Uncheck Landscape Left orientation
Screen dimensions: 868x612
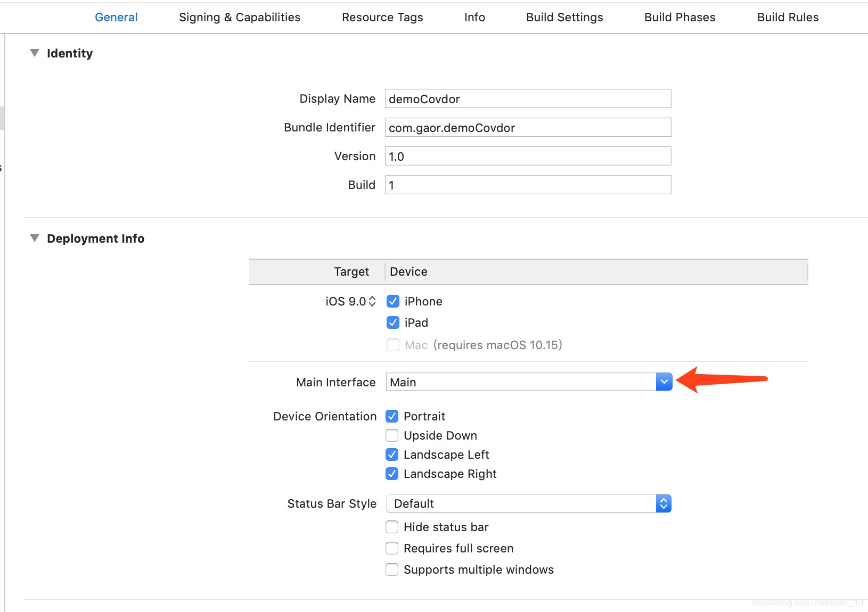point(392,454)
